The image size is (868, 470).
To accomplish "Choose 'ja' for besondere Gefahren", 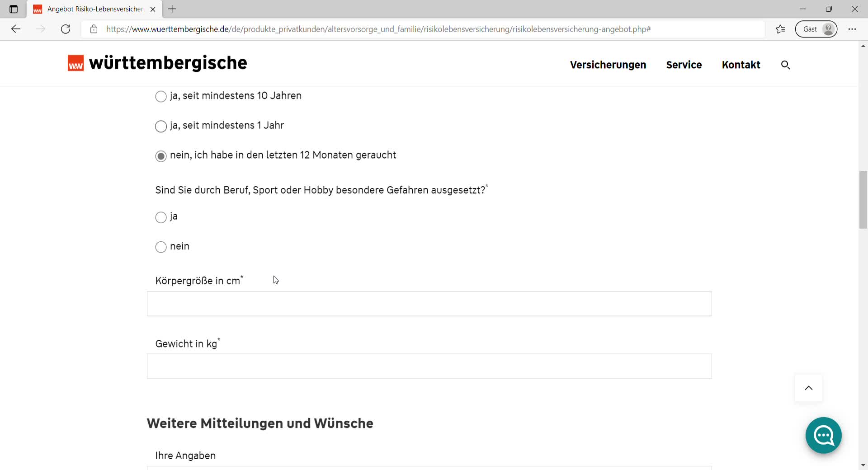I will [161, 217].
